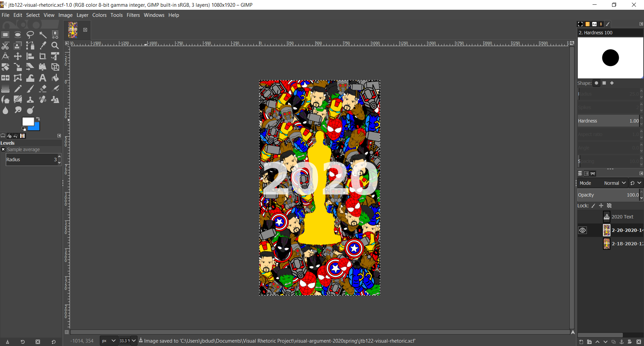Click the reset tool options button
The image size is (644, 346).
[53, 342]
